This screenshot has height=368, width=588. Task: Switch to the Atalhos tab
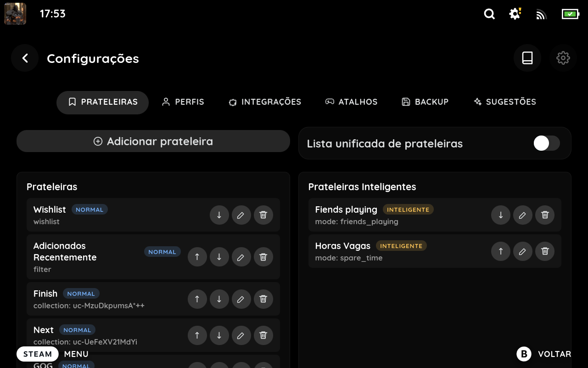[x=351, y=102]
